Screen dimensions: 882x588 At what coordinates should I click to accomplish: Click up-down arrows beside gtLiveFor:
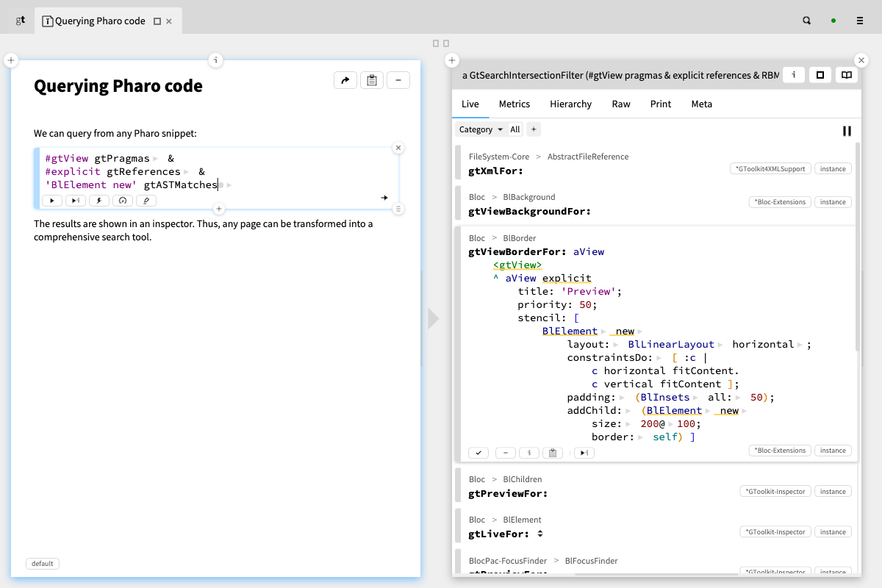coord(540,534)
